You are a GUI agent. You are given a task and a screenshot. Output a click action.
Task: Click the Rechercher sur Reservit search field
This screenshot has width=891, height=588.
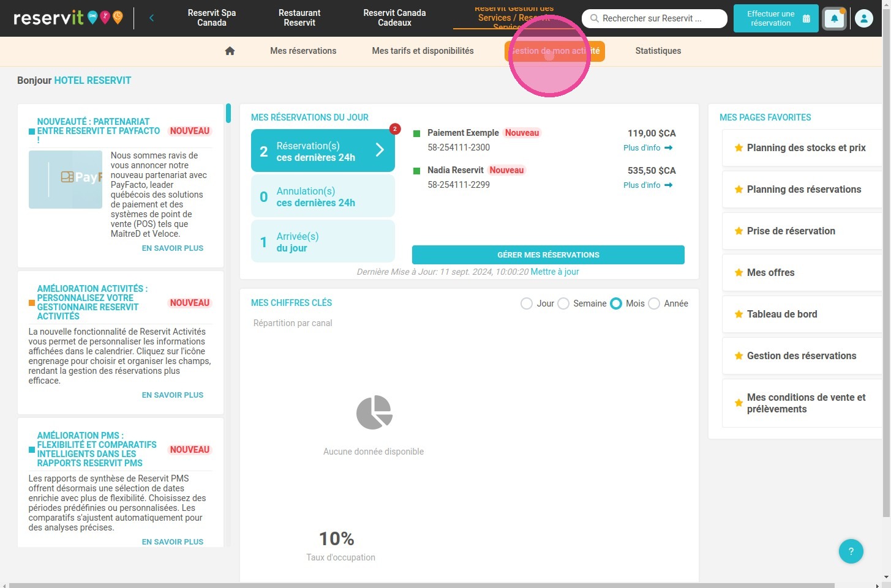click(654, 18)
